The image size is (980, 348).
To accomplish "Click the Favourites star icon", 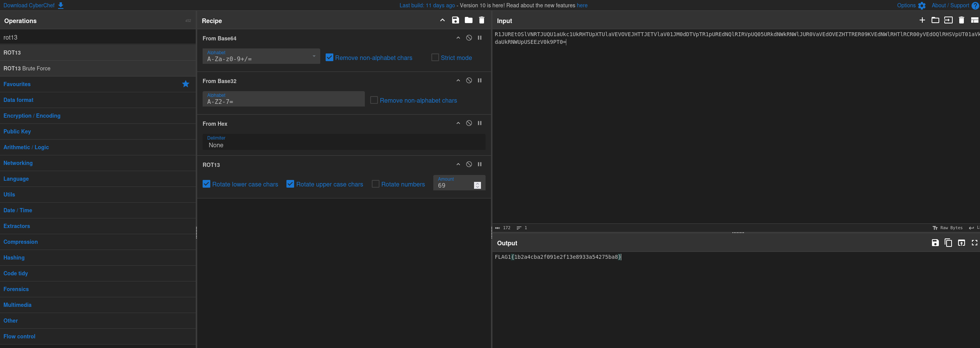I will pyautogui.click(x=186, y=84).
